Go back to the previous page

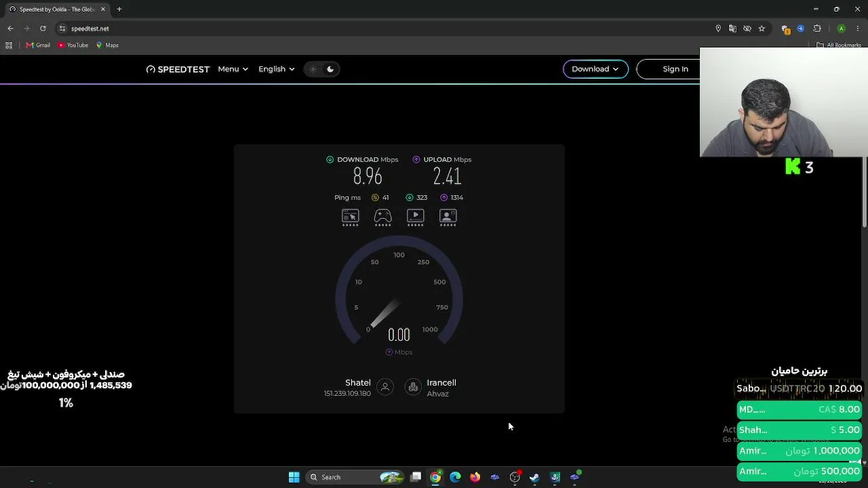(x=10, y=28)
